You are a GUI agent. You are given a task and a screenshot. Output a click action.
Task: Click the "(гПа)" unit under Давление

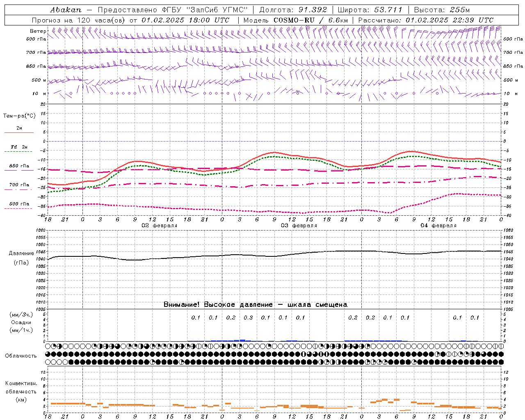(21, 263)
